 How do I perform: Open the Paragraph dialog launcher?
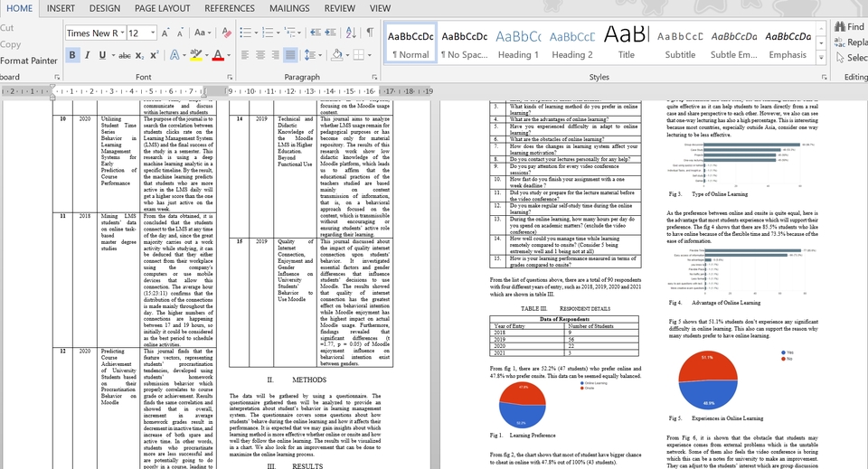click(374, 78)
